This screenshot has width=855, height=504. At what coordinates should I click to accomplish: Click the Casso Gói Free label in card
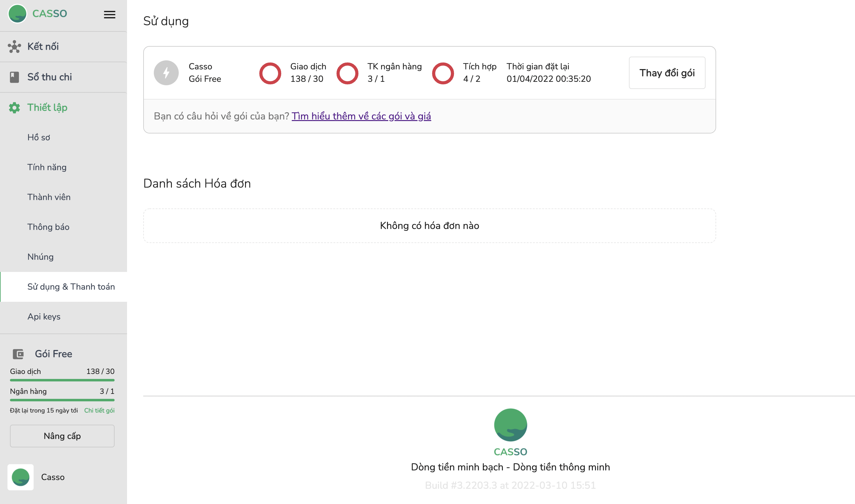click(x=205, y=73)
